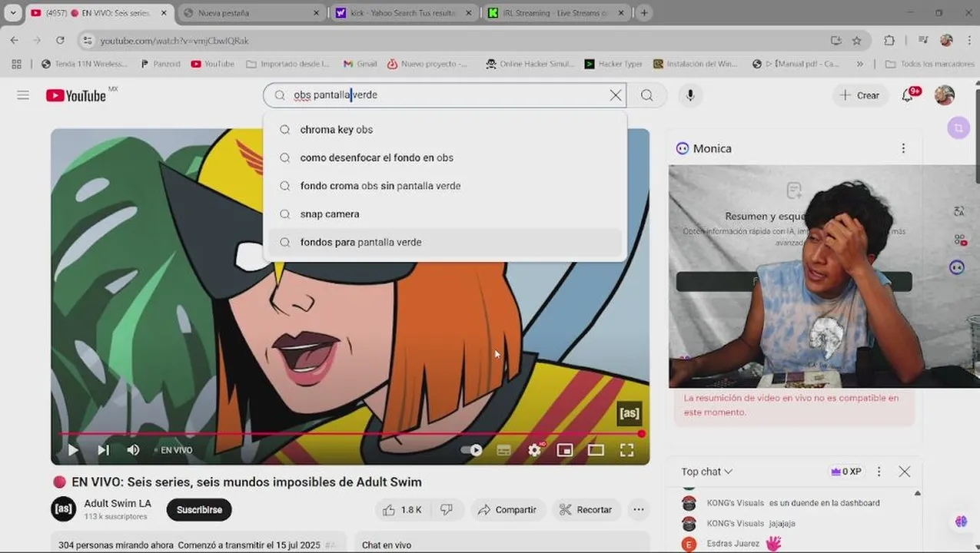Clear the search text with the X

pos(615,95)
